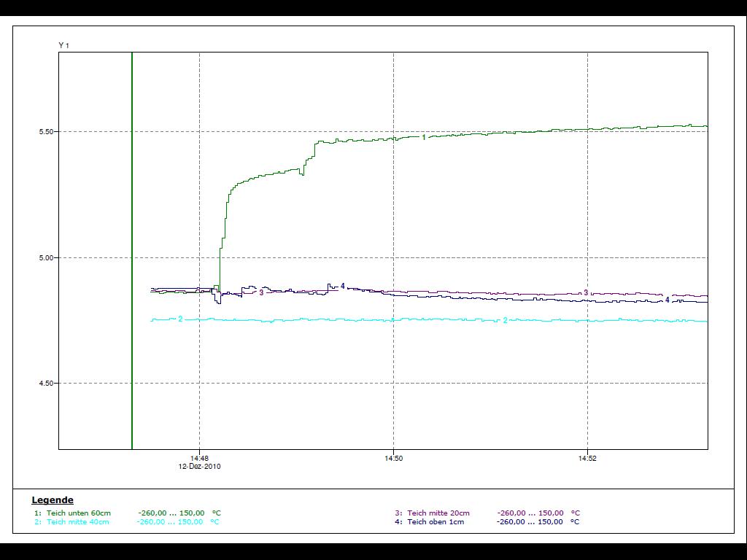
Task: Click the 14:50 time axis label
Action: [x=393, y=459]
